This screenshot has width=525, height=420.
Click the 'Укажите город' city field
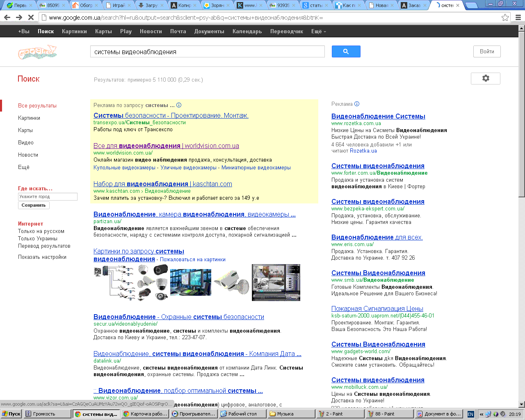(x=48, y=196)
